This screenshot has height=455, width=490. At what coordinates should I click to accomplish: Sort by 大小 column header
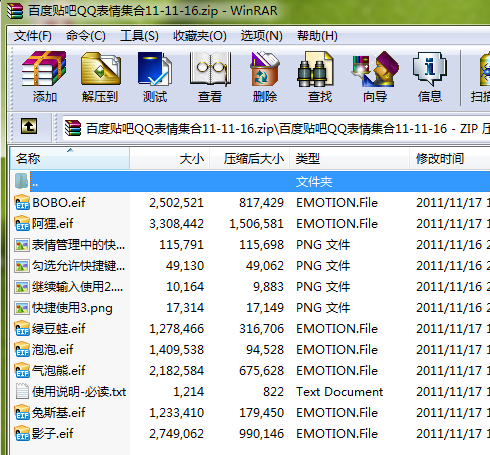pyautogui.click(x=170, y=159)
